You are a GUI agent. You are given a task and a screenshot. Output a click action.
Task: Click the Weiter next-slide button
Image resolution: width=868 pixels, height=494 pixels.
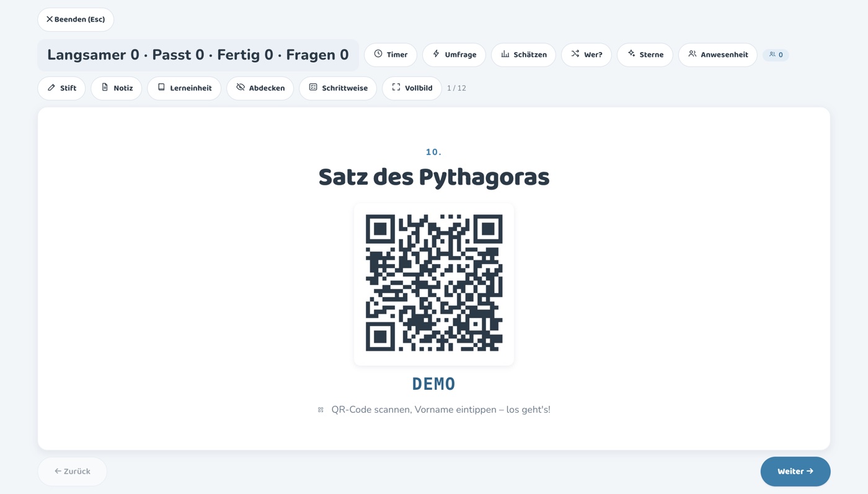tap(795, 472)
